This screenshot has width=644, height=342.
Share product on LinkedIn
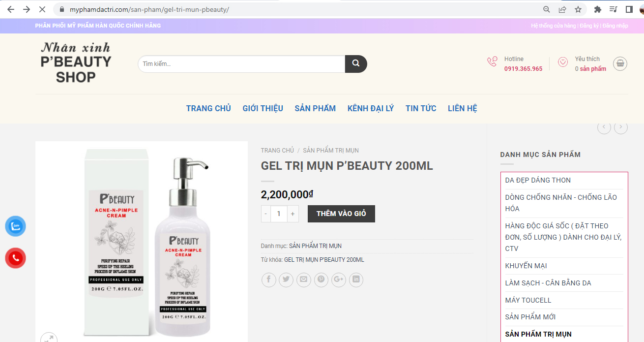[356, 280]
